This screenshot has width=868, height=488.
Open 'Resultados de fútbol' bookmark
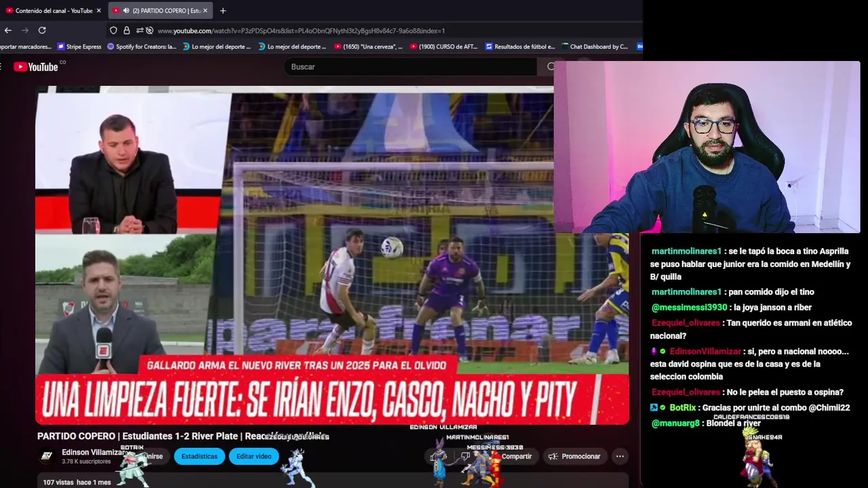click(x=520, y=47)
